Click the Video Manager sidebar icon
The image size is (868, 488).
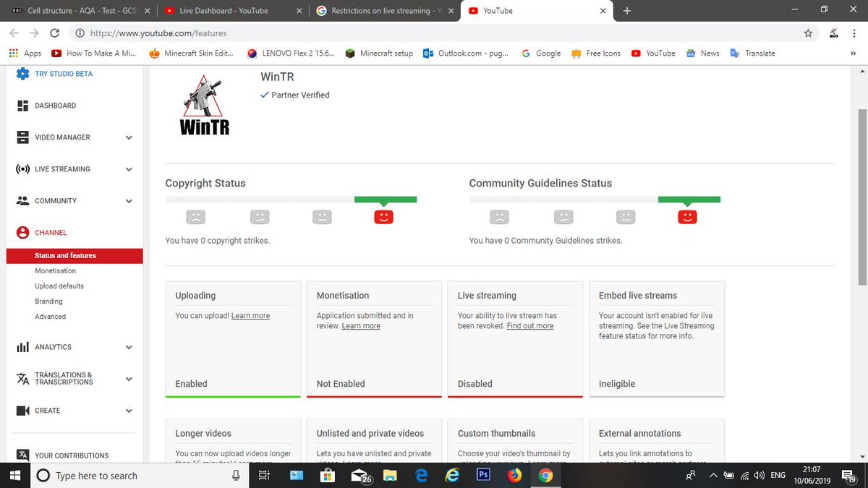(22, 137)
